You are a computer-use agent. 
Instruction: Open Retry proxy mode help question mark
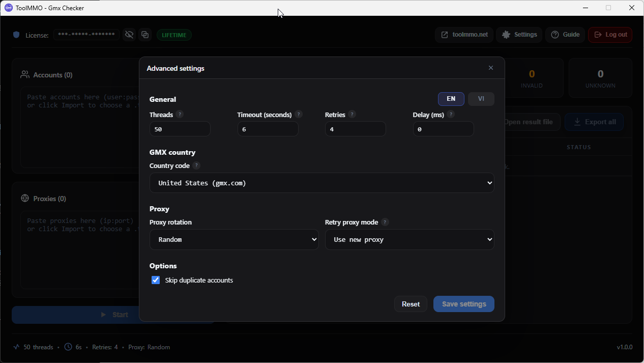385,222
